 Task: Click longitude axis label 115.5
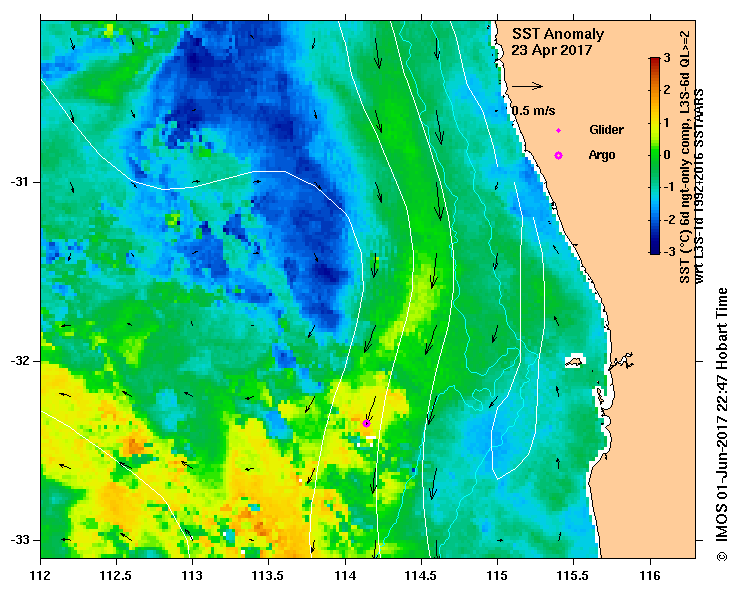[x=574, y=576]
